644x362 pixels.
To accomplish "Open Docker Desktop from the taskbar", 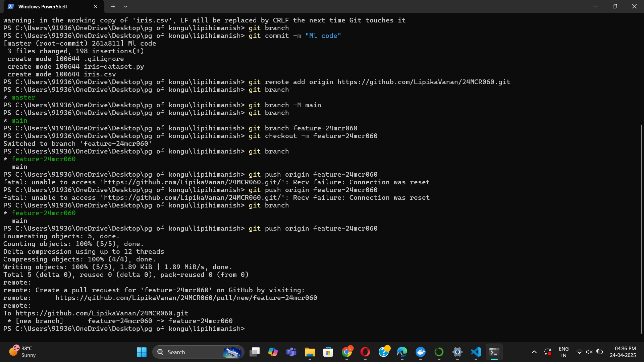I will 421,352.
